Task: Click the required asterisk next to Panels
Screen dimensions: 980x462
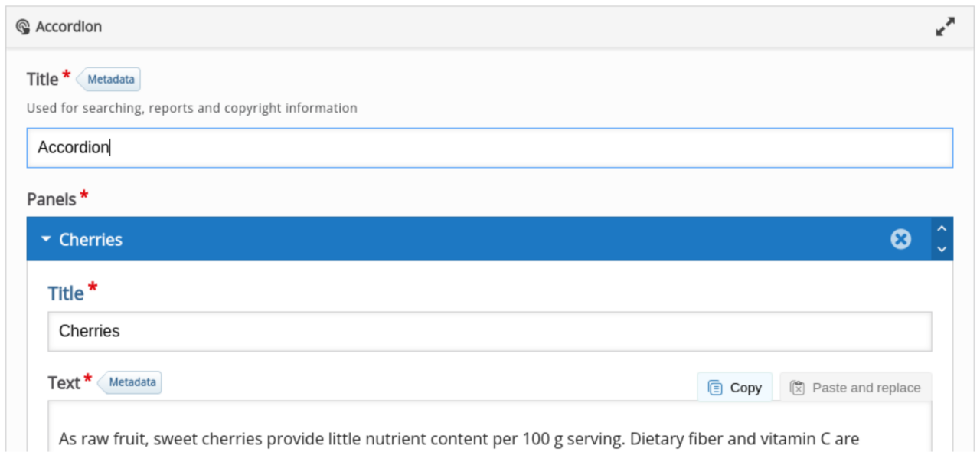Action: [83, 194]
